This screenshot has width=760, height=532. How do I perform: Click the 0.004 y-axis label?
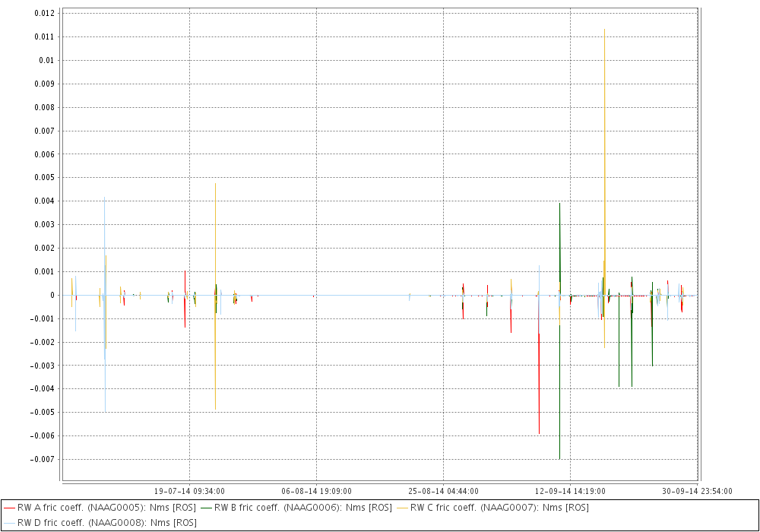(x=45, y=201)
